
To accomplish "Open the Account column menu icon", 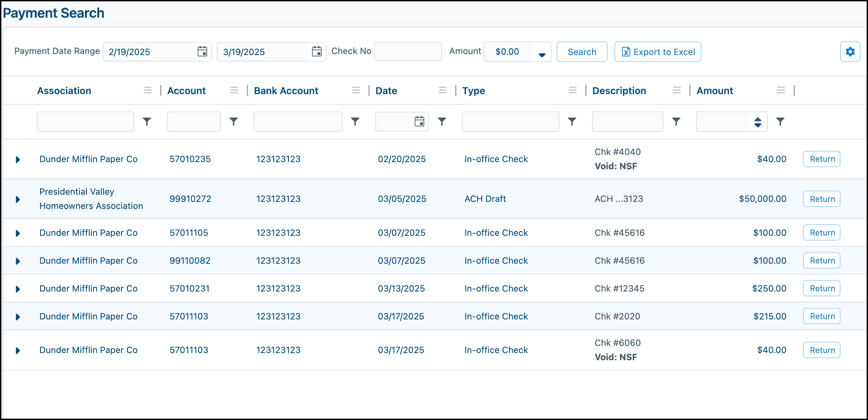I will [234, 90].
